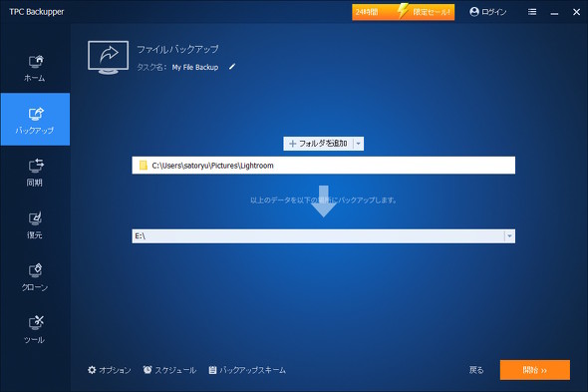Edit task name with pencil icon
Screen dimensions: 588x392
[232, 67]
